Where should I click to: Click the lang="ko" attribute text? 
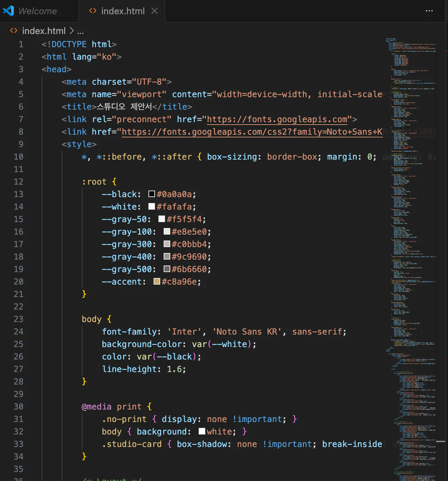pos(94,57)
